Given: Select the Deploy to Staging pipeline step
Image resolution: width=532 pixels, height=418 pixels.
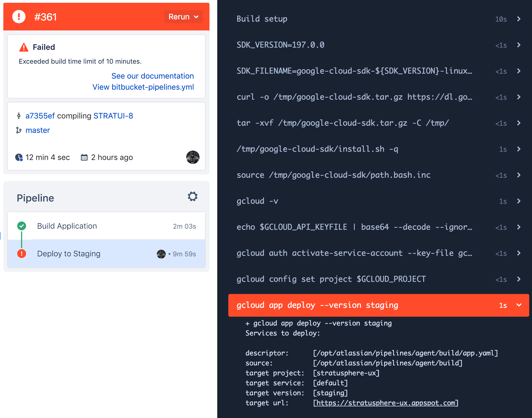Looking at the screenshot, I should pyautogui.click(x=106, y=254).
